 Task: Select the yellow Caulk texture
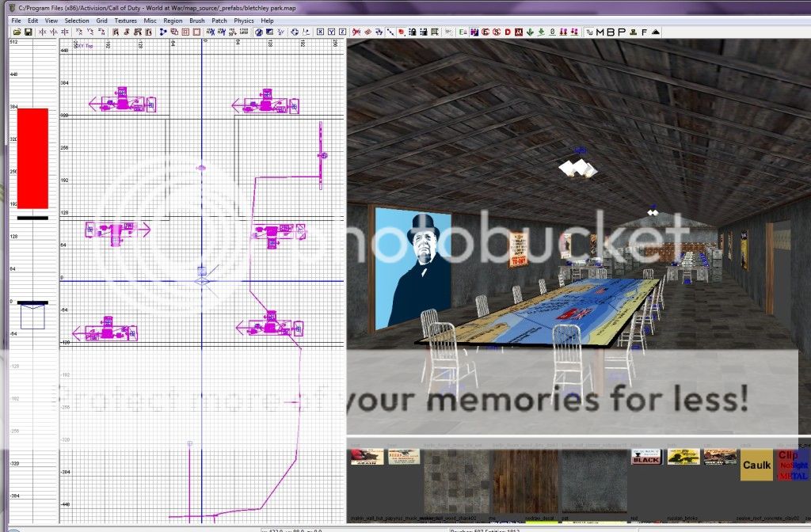click(756, 466)
